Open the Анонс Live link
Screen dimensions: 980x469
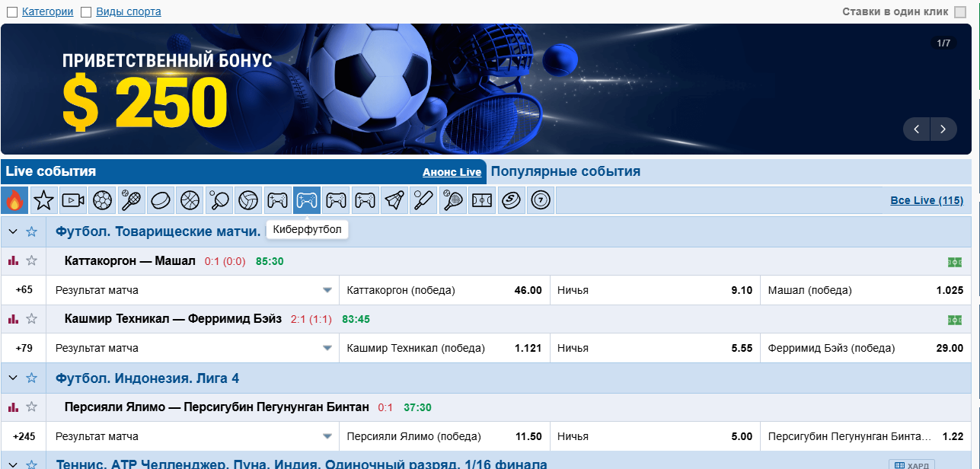pyautogui.click(x=452, y=172)
